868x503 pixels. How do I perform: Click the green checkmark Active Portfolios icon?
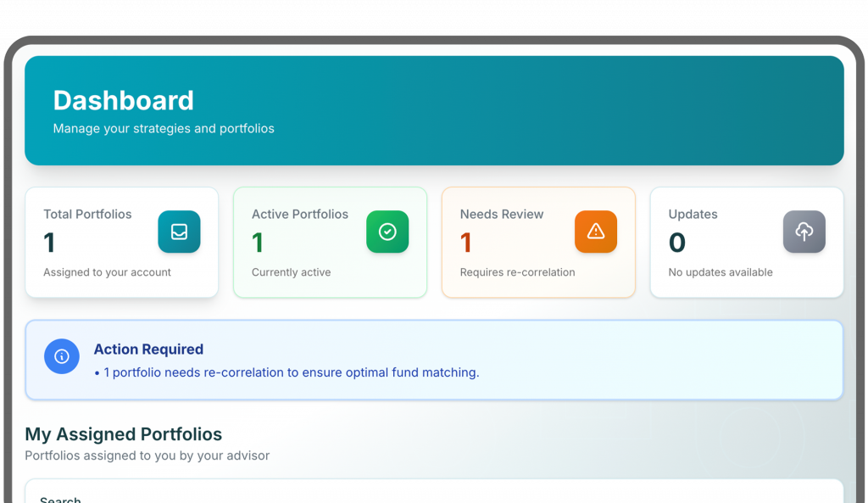pos(387,232)
